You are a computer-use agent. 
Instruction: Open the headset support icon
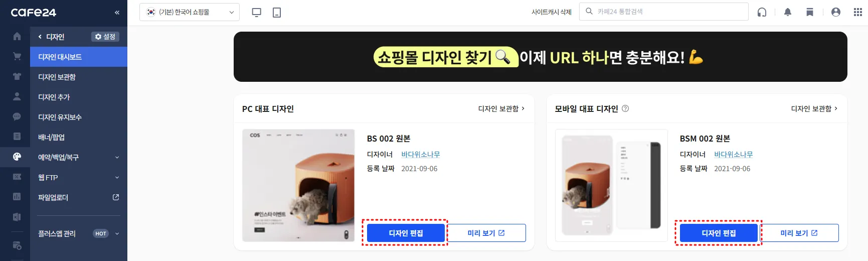click(762, 12)
